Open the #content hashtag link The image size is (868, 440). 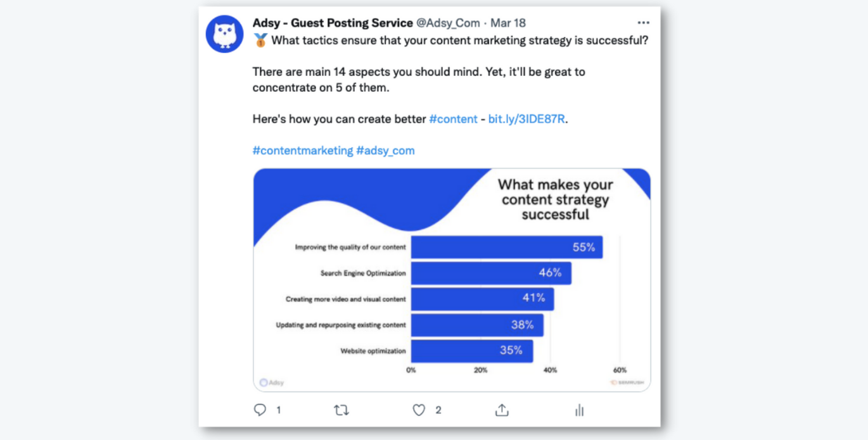(x=453, y=119)
